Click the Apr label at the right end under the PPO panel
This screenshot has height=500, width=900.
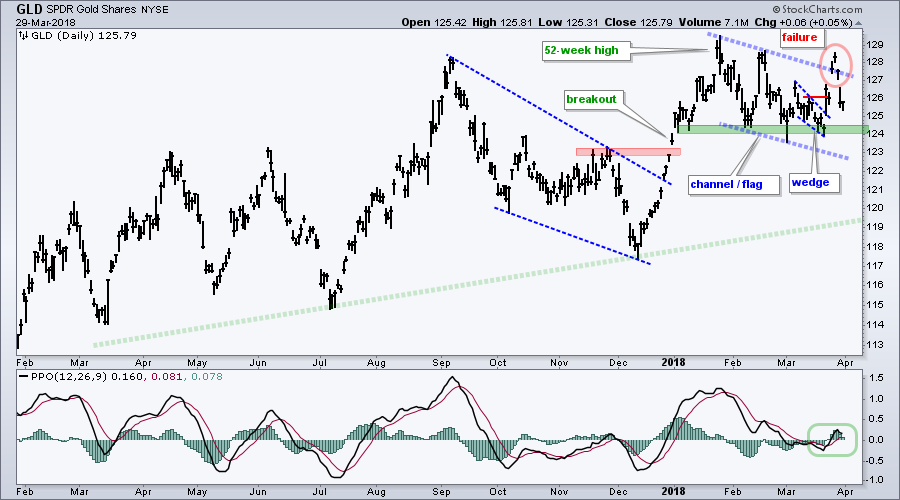(x=845, y=492)
